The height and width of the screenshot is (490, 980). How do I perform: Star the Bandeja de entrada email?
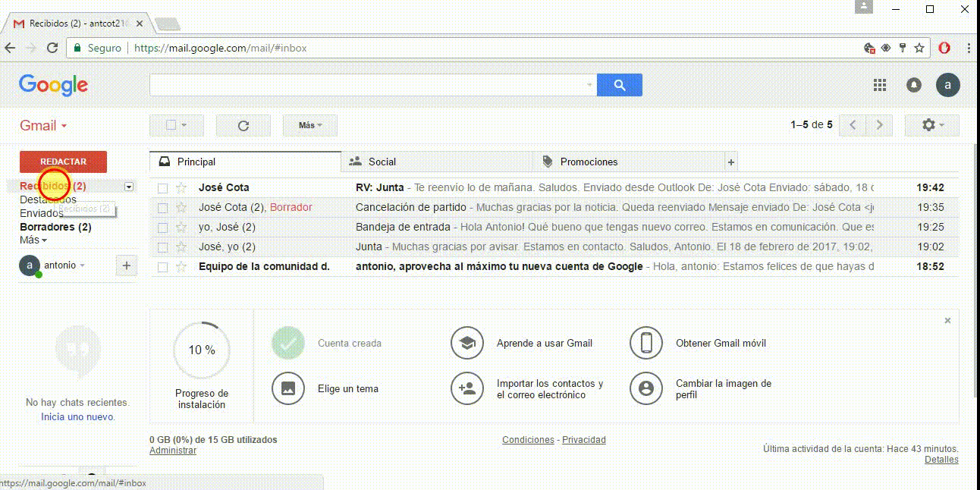point(181,227)
